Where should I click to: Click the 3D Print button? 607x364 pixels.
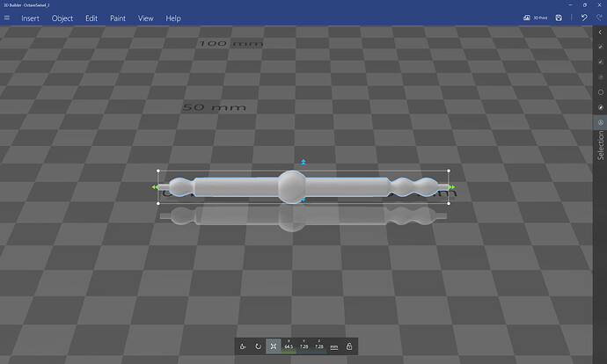pos(536,18)
